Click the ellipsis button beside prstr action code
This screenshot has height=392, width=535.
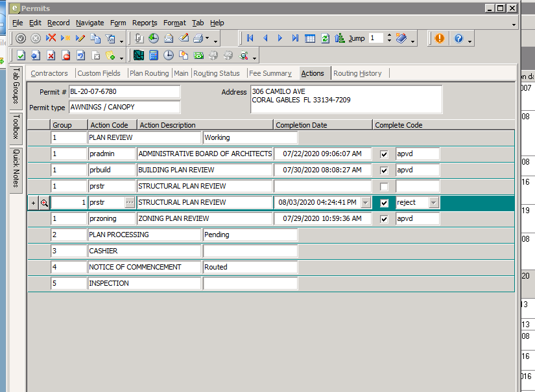(130, 203)
